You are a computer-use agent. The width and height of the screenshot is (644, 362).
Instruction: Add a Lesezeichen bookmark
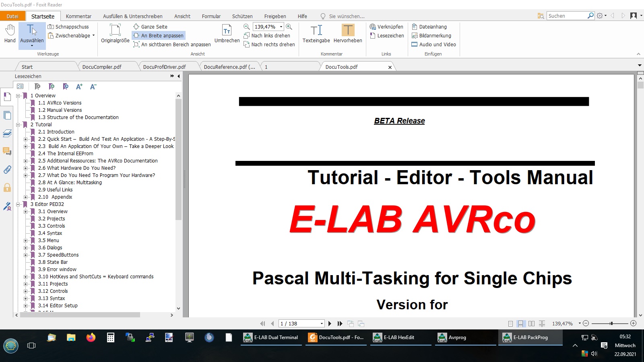tap(386, 35)
